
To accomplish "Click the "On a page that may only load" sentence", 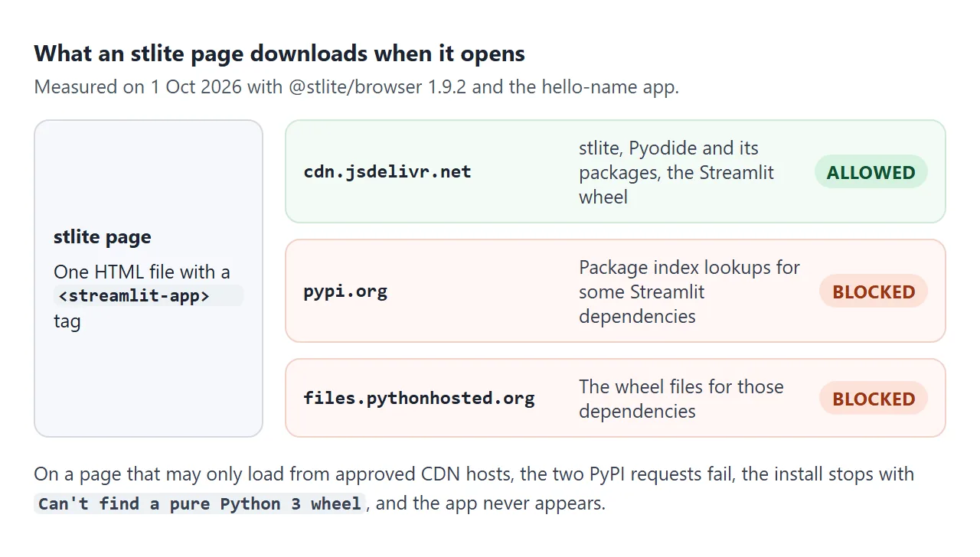I will 474,489.
